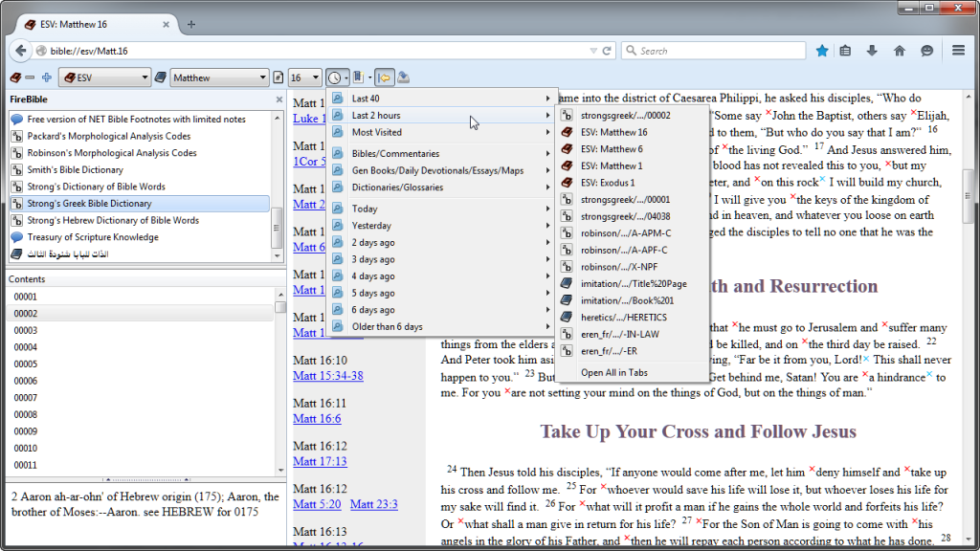Click the browser back arrow button

[21, 51]
